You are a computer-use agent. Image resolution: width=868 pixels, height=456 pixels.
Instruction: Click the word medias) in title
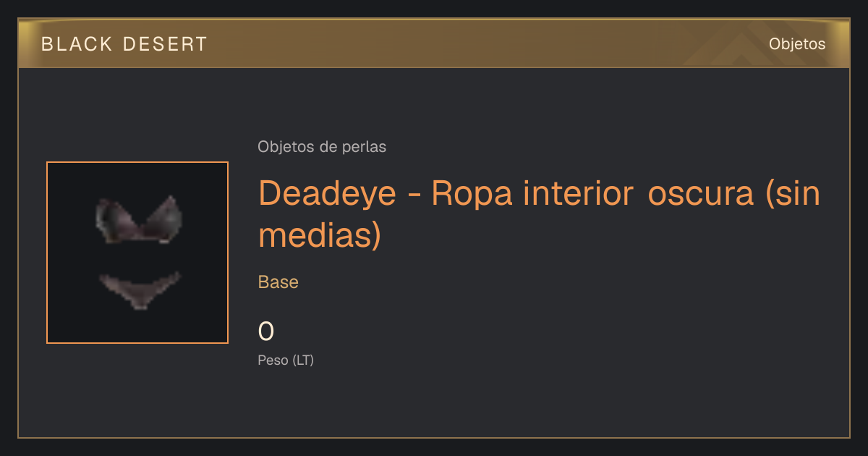click(x=320, y=236)
